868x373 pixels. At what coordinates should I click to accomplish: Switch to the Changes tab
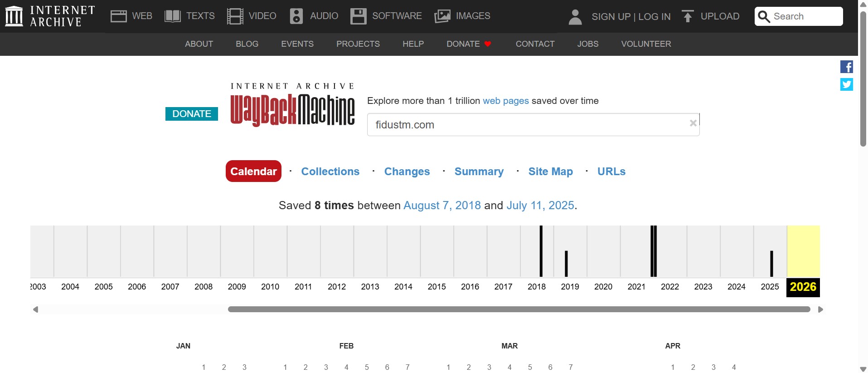point(407,172)
